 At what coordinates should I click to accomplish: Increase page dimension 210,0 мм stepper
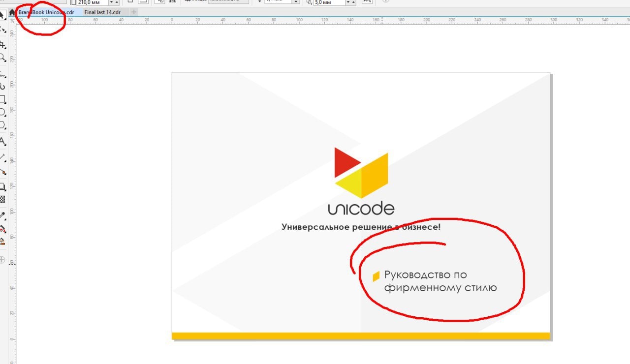pos(117,2)
